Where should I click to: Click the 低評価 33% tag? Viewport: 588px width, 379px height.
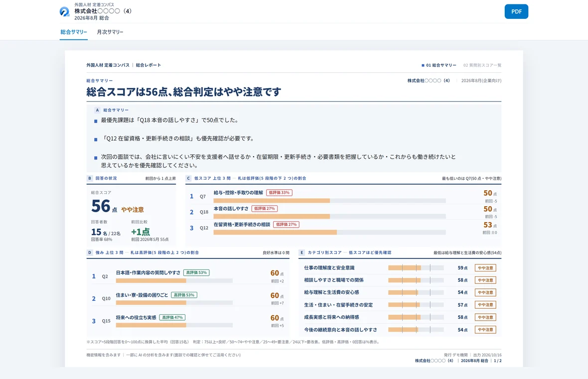(x=279, y=193)
